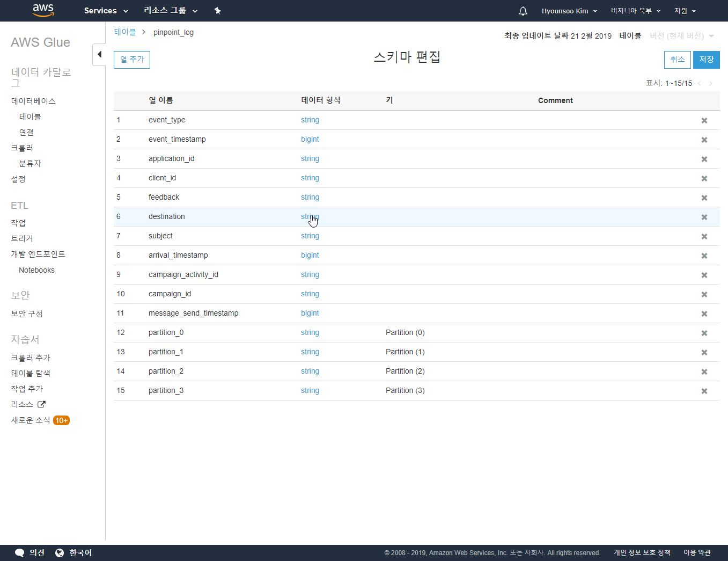Open 이용 약관 footer link
The height and width of the screenshot is (561, 728).
click(697, 552)
